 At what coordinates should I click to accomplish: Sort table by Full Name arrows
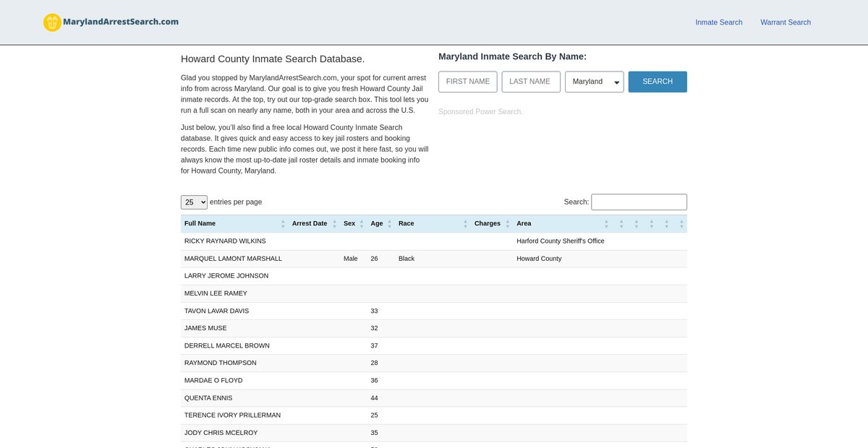pyautogui.click(x=283, y=224)
